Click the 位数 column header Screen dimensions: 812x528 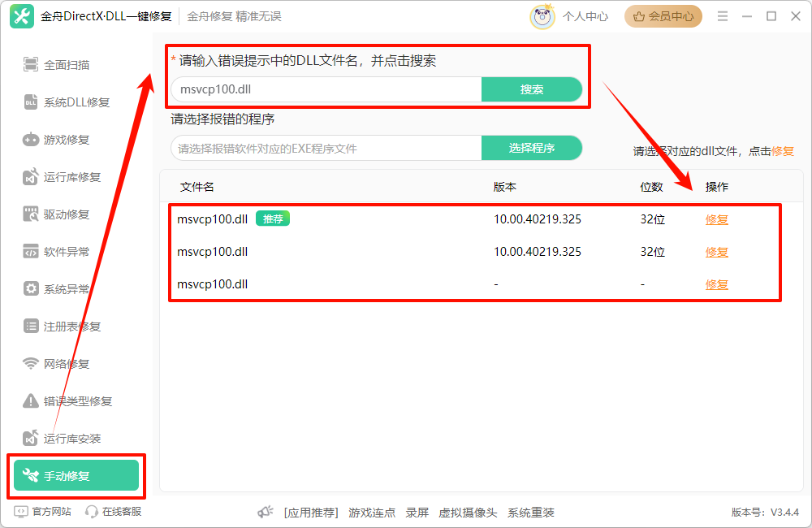tap(651, 187)
